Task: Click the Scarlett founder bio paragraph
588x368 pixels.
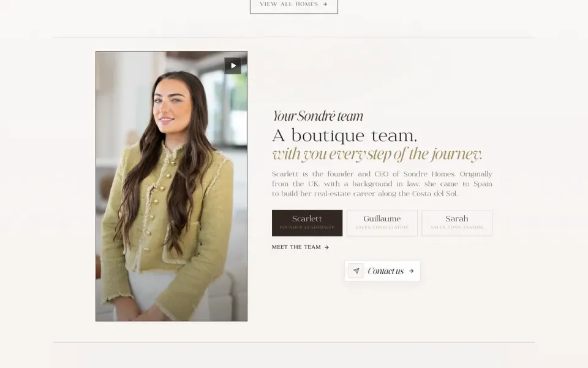Action: [382, 184]
